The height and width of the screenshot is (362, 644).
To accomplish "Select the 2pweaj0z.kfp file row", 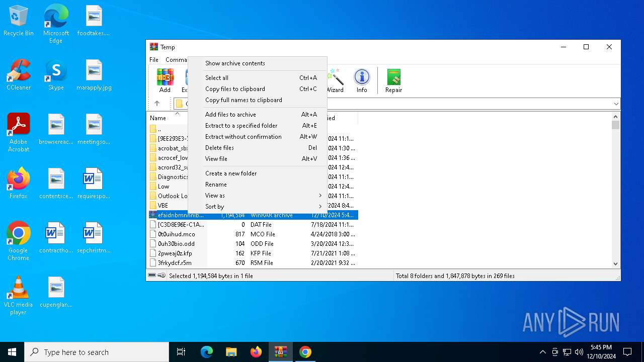I will [x=253, y=253].
